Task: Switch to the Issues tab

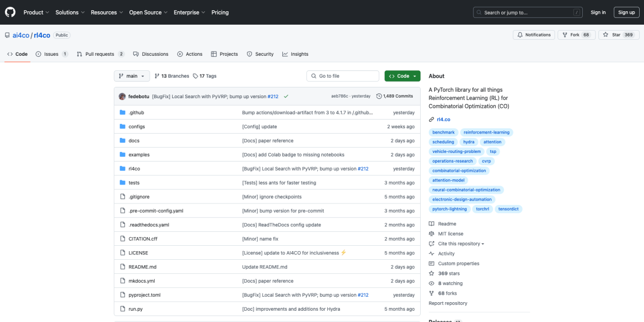Action: [x=52, y=54]
